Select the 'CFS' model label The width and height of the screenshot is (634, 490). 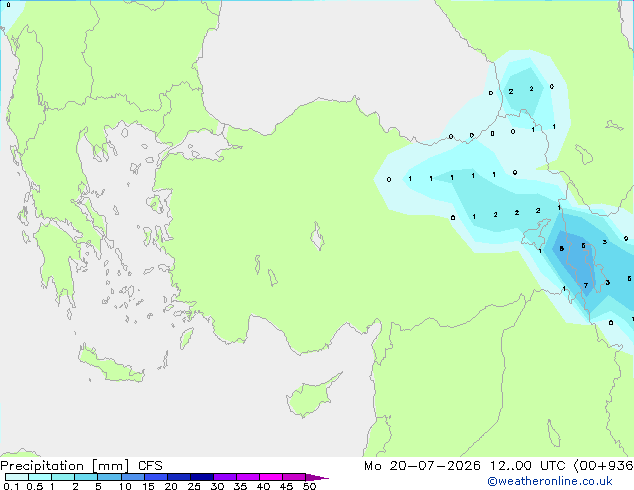[x=150, y=466]
